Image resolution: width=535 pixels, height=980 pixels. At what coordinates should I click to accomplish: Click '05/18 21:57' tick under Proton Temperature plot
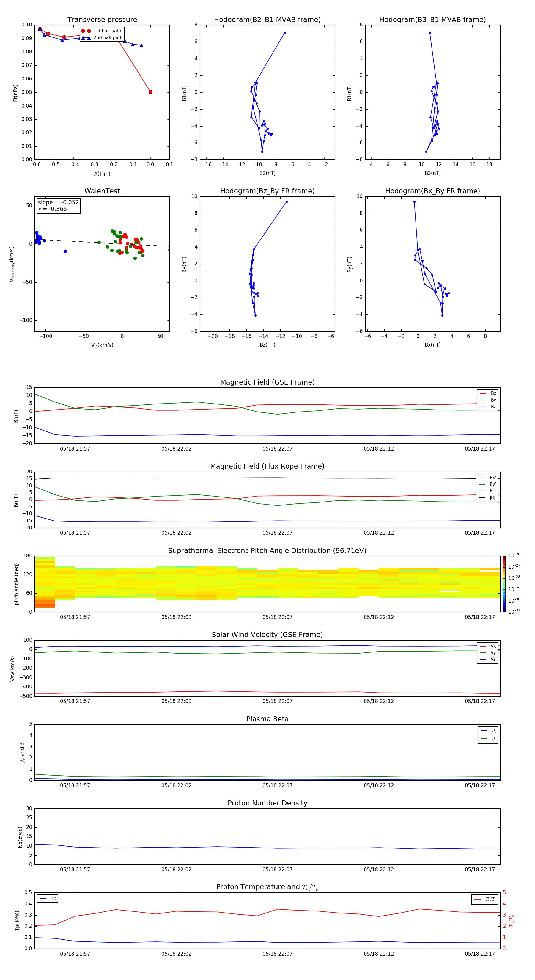point(75,954)
